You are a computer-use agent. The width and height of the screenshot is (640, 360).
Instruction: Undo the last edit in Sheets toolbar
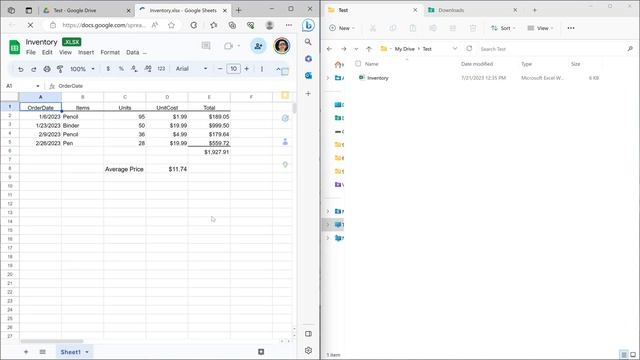pos(20,69)
